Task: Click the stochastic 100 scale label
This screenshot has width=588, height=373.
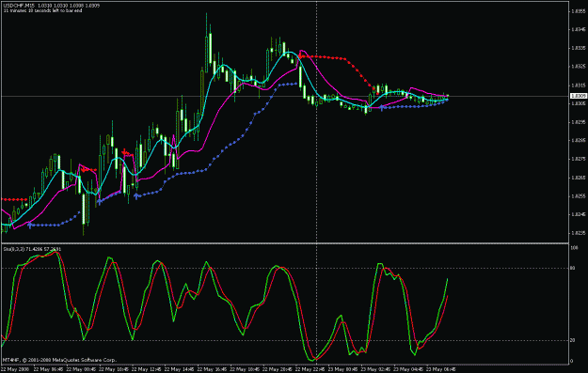Action: click(574, 248)
